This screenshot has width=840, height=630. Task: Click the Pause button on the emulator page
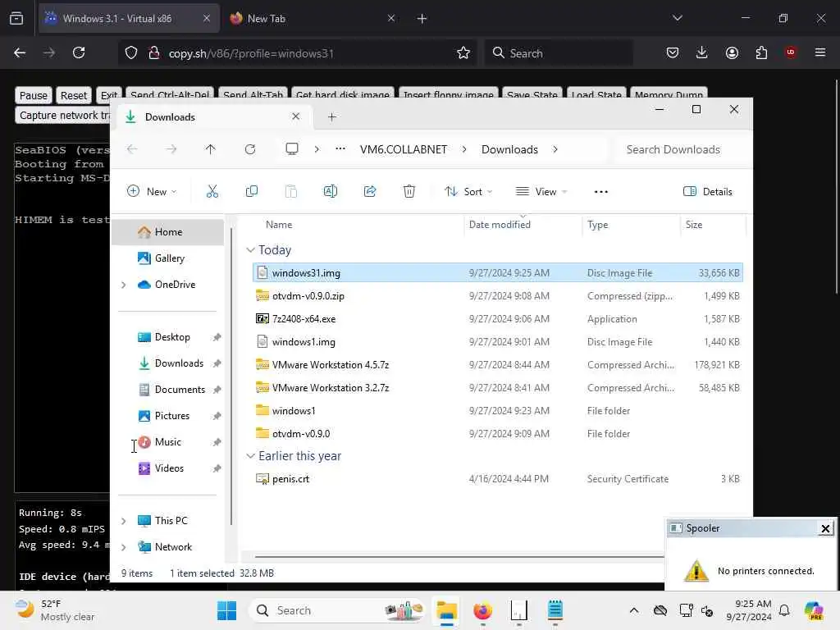click(x=33, y=95)
